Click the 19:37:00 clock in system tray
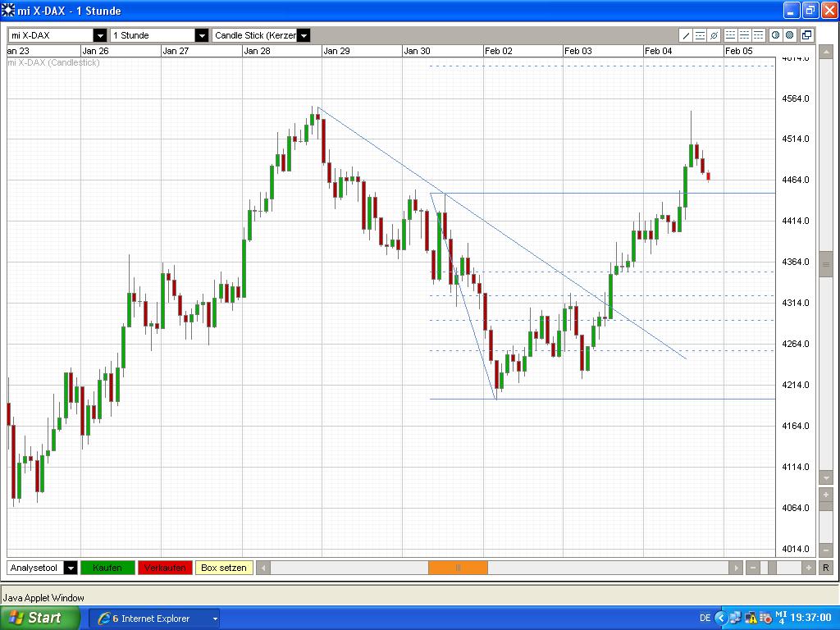840x630 pixels. (810, 619)
